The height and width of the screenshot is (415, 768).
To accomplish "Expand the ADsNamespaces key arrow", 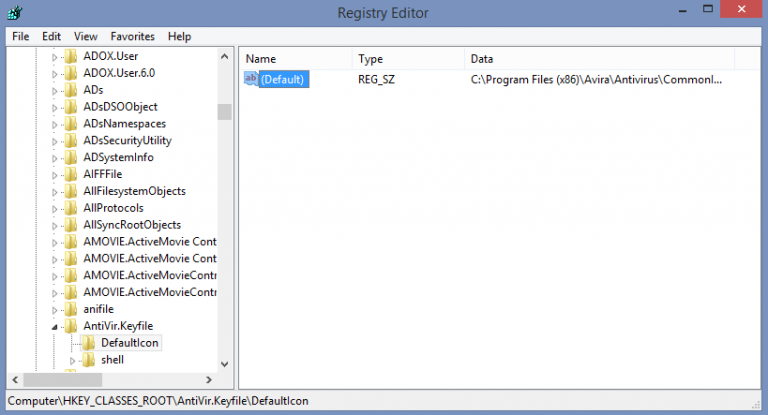I will [x=56, y=123].
